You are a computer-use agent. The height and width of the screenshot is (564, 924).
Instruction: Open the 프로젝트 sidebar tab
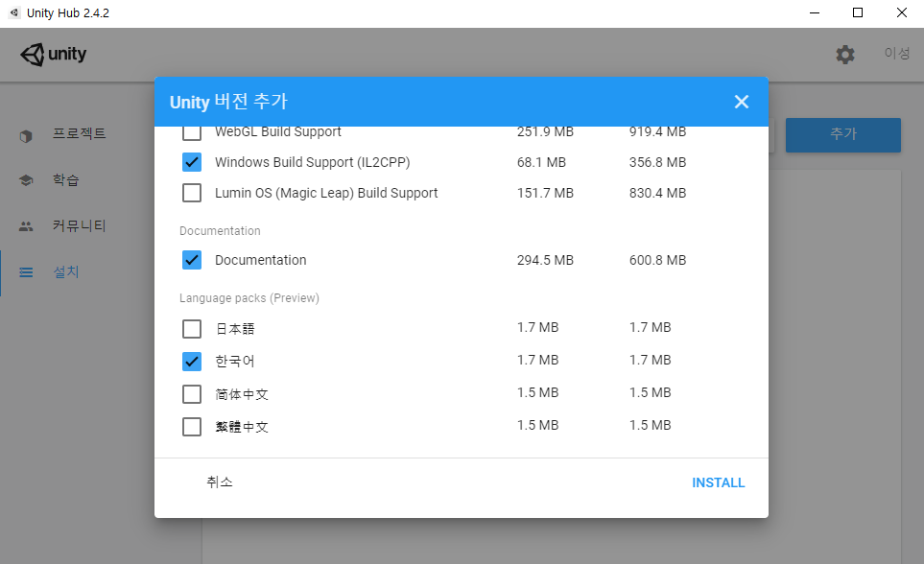point(78,134)
